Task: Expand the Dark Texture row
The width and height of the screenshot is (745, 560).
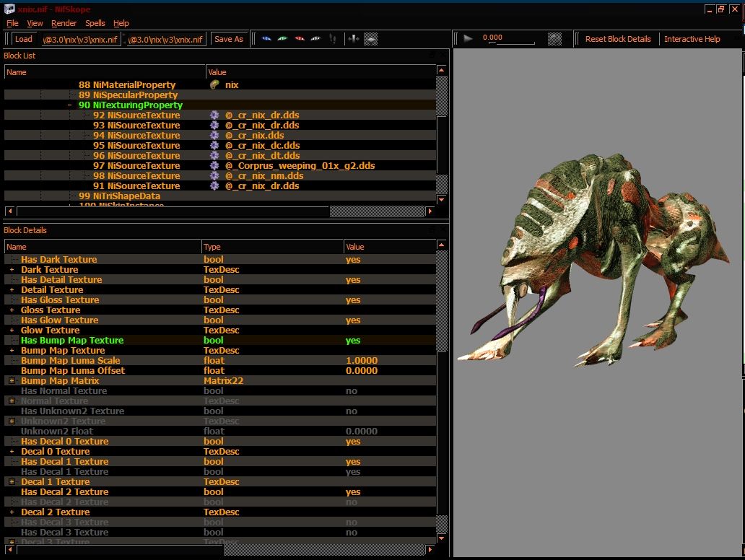Action: (x=12, y=269)
